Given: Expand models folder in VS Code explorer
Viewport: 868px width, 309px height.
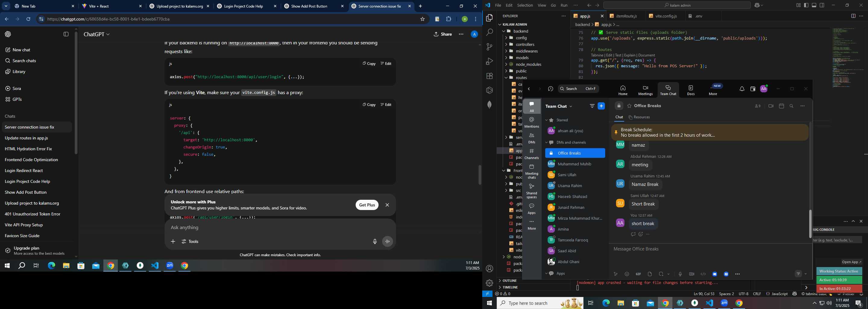Looking at the screenshot, I should pos(522,58).
